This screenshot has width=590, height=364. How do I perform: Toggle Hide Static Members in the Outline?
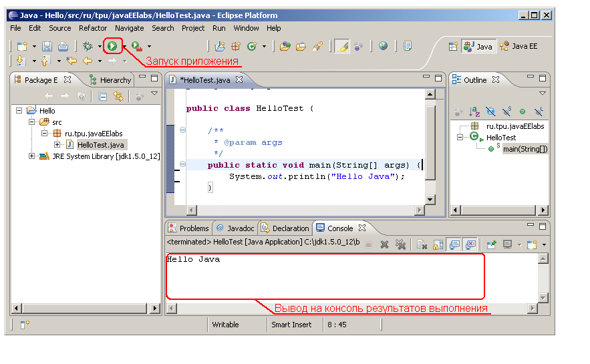[x=507, y=112]
